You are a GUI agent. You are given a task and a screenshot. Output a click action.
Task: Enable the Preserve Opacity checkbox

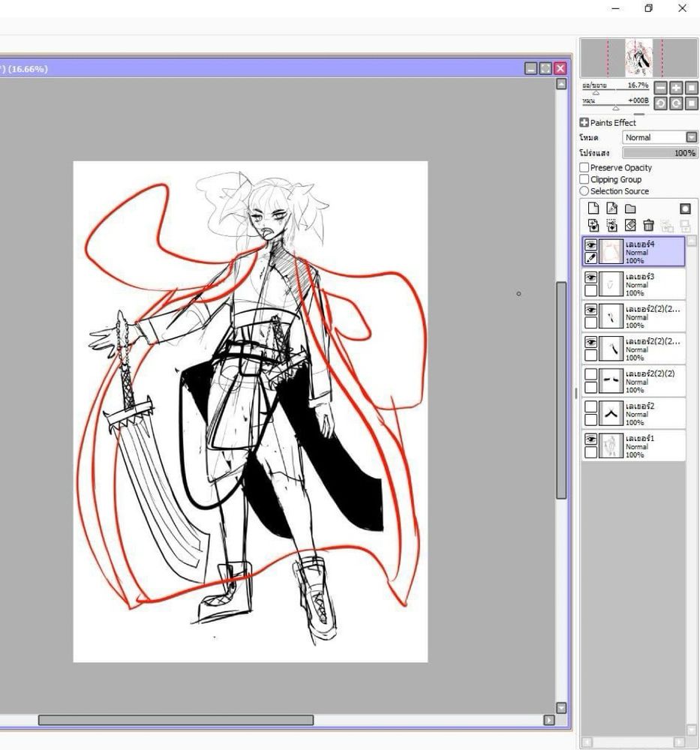pyautogui.click(x=584, y=167)
